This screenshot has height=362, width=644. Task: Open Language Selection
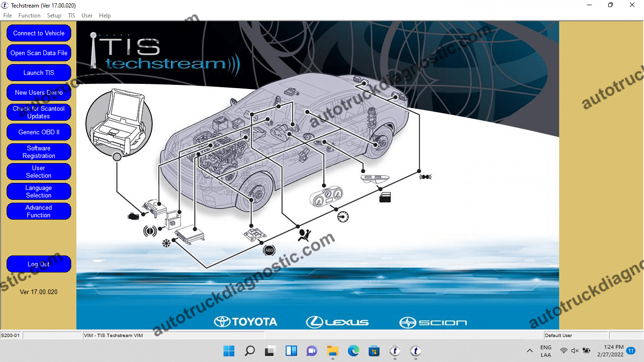(x=39, y=191)
